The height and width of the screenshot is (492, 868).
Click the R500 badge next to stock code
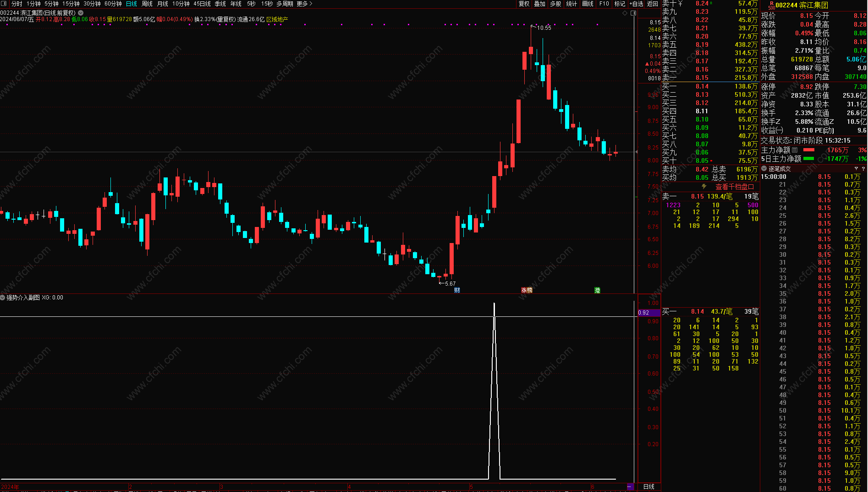772,5
